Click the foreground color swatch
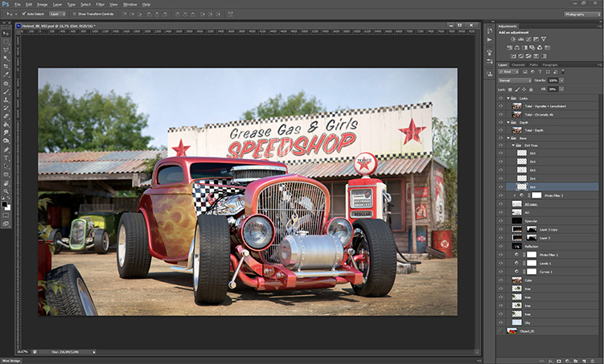The height and width of the screenshot is (364, 604). pyautogui.click(x=4, y=204)
